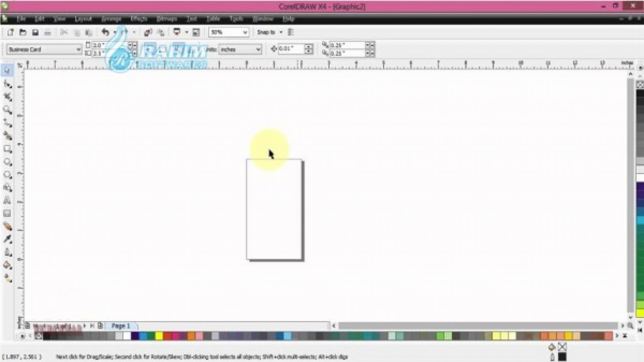Open the Business Card paper size dropdown
Screen dimensions: 644x362
78,49
